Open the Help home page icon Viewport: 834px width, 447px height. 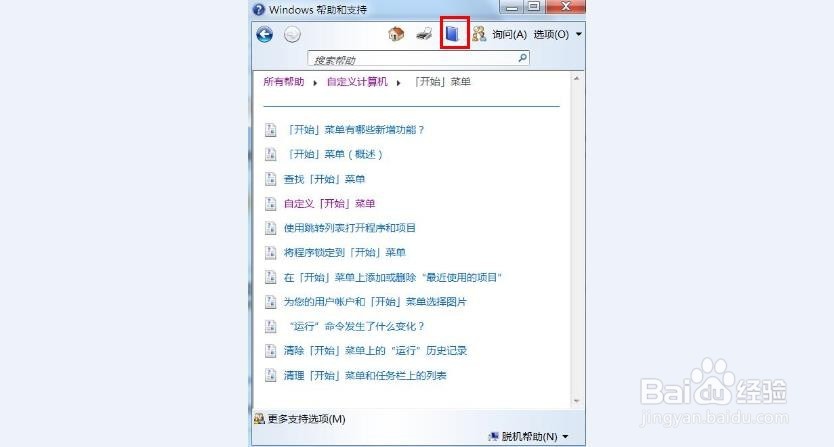pyautogui.click(x=396, y=34)
